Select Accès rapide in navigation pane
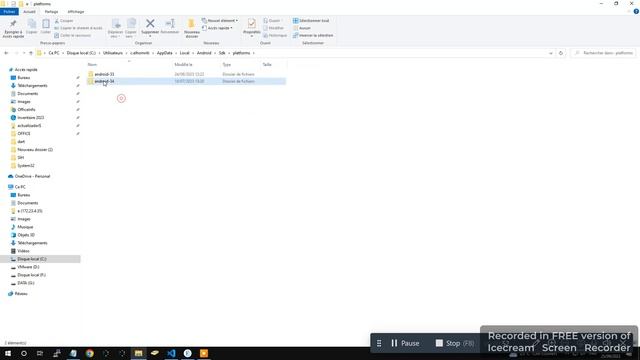The height and width of the screenshot is (360, 640). [26, 70]
